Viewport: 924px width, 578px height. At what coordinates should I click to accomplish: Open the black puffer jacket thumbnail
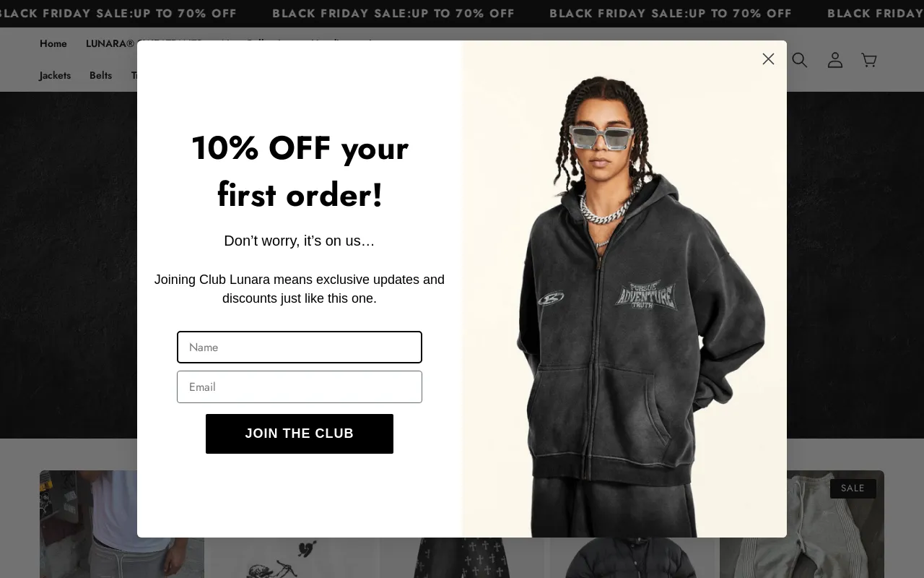point(632,558)
